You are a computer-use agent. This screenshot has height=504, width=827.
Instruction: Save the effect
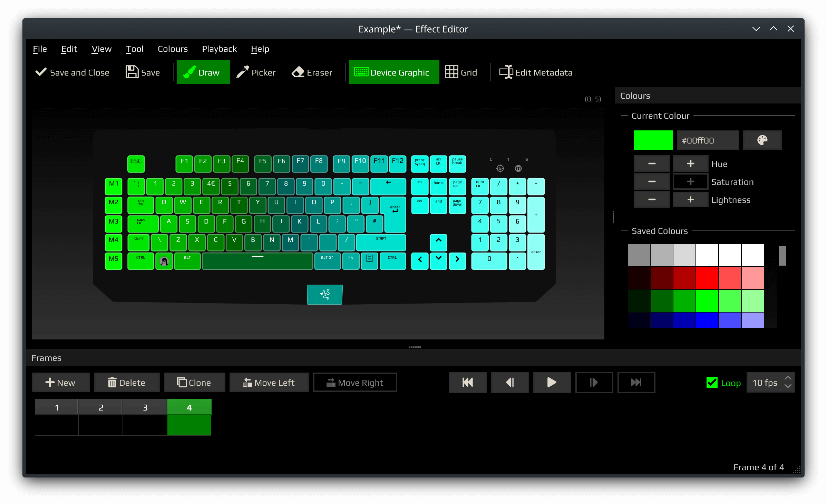pyautogui.click(x=143, y=72)
